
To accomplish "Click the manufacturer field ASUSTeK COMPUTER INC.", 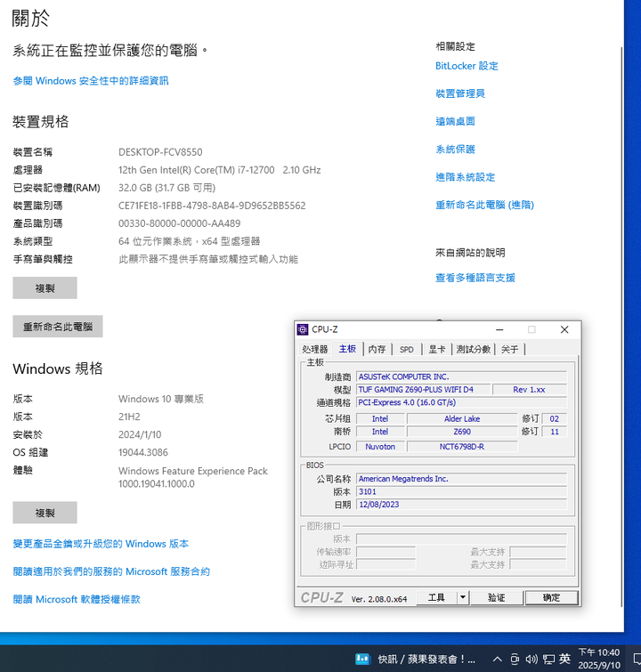I will (461, 376).
